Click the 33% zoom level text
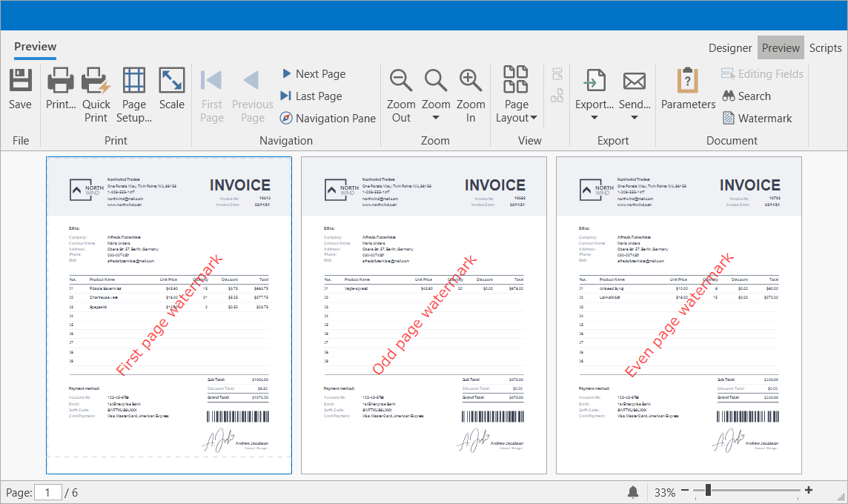The height and width of the screenshot is (504, 848). [665, 493]
